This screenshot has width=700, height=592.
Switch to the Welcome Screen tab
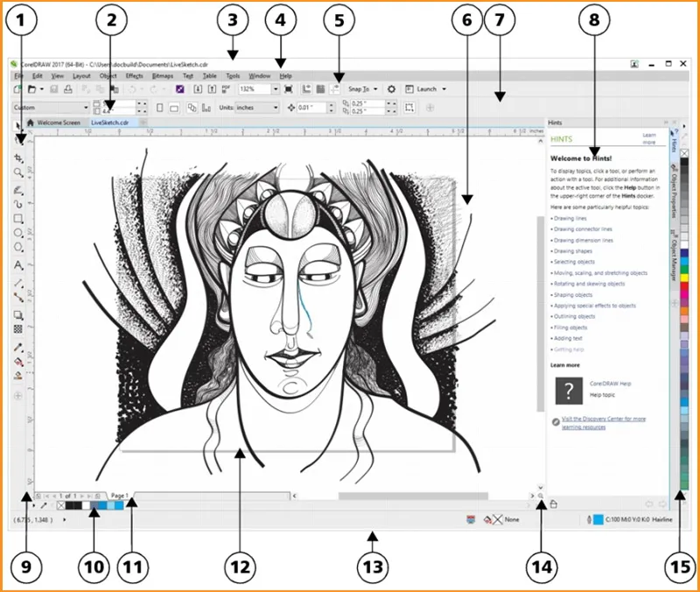pyautogui.click(x=57, y=123)
